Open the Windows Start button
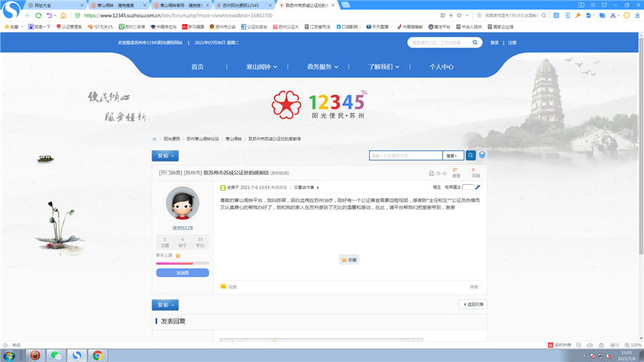644x362 pixels. [x=9, y=355]
